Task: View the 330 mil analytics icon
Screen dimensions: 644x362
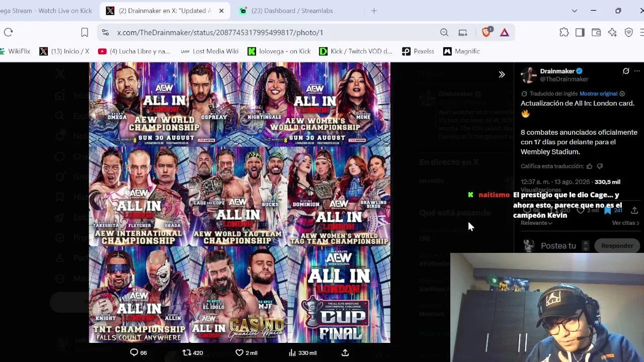Action: 302,353
